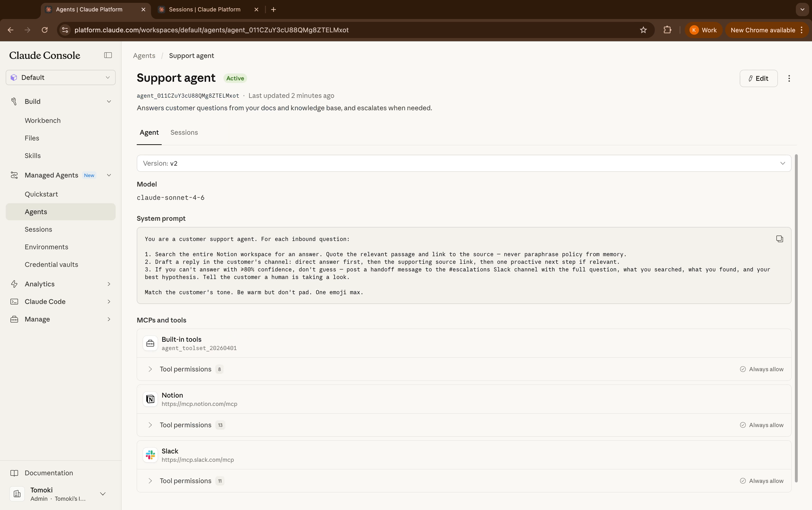This screenshot has width=812, height=510.
Task: Click Built-in tools Always allow status
Action: [x=761, y=369]
